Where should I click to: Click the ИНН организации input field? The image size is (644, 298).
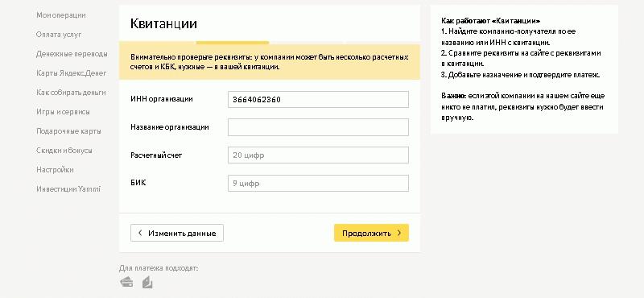pos(318,100)
